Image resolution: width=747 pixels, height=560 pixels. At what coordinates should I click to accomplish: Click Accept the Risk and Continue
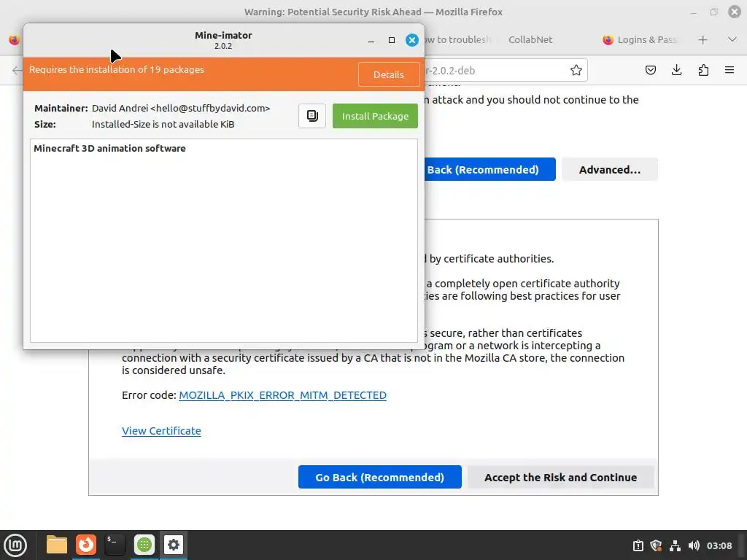click(x=560, y=477)
